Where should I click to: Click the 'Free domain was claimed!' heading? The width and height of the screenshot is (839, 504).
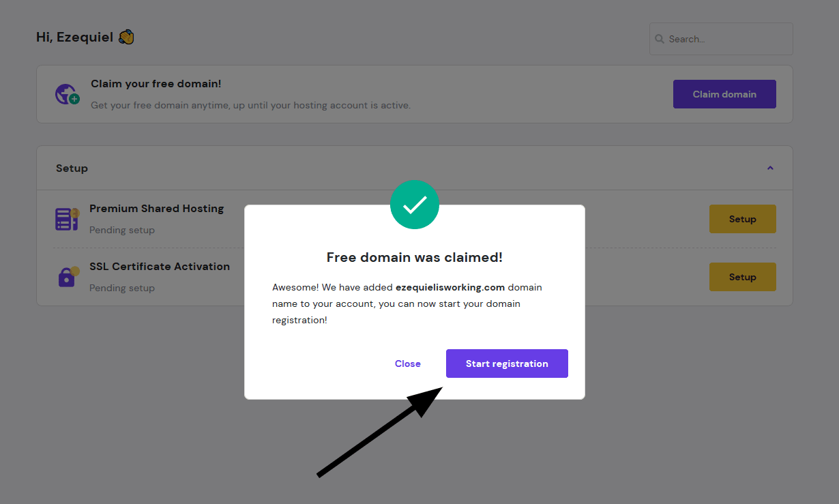[x=415, y=257]
